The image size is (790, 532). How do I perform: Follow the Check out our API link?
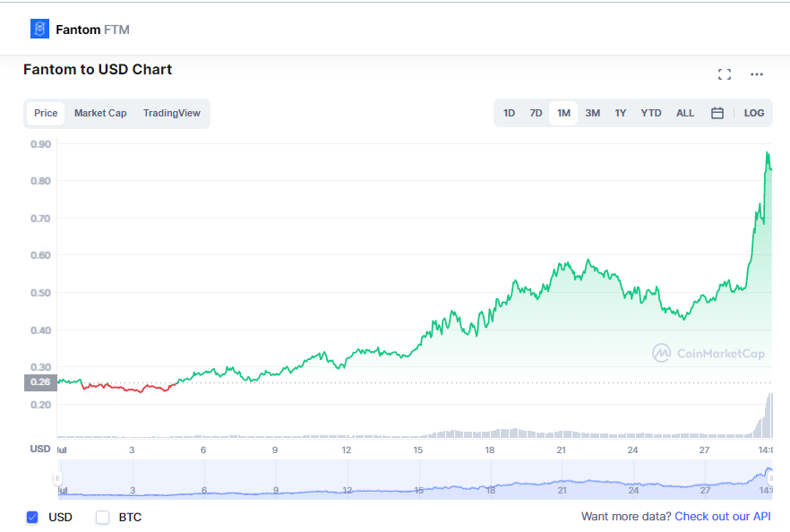723,517
